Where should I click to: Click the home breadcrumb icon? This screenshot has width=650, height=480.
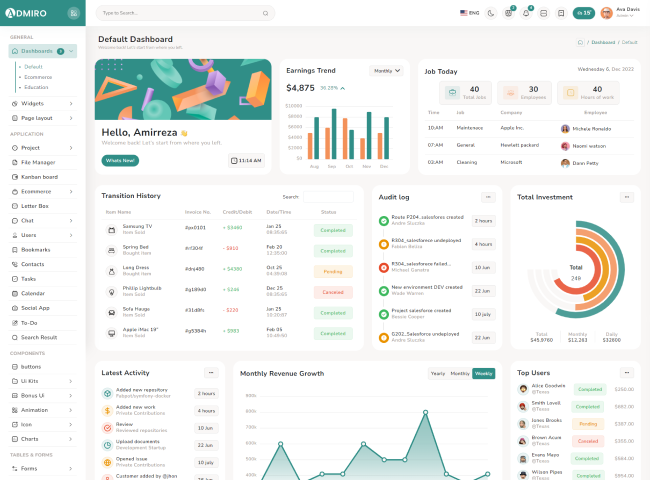[x=580, y=42]
